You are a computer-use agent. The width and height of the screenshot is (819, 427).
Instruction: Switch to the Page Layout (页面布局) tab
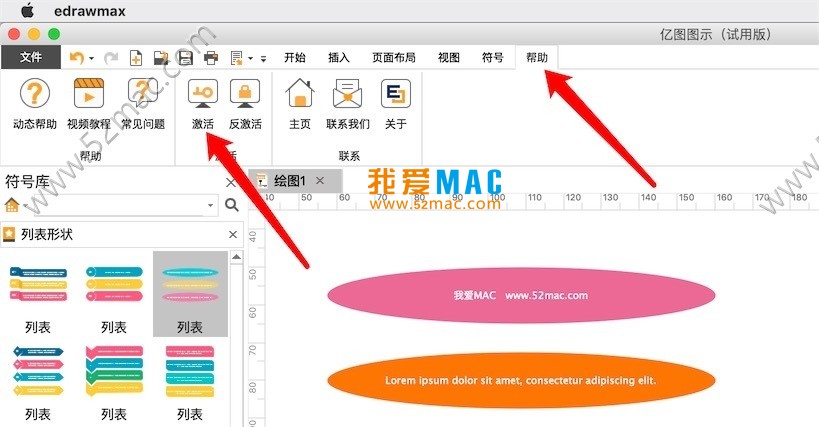(394, 57)
